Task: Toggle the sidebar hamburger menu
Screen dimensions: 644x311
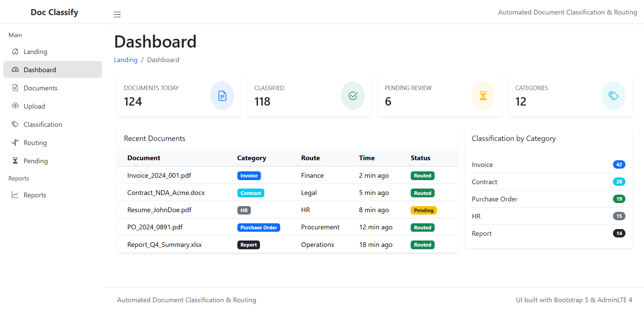Action: pos(117,15)
